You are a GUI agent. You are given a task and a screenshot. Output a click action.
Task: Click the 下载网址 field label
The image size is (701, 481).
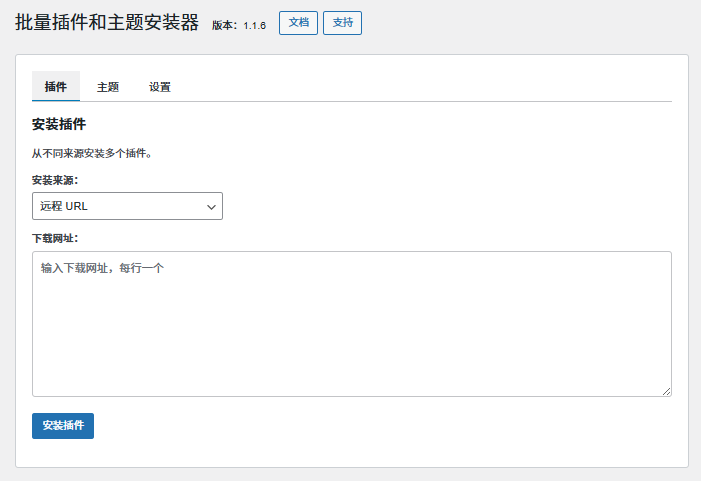pos(55,238)
